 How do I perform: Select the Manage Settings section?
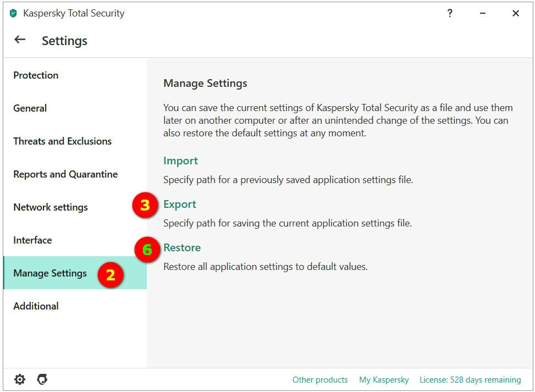[75, 273]
